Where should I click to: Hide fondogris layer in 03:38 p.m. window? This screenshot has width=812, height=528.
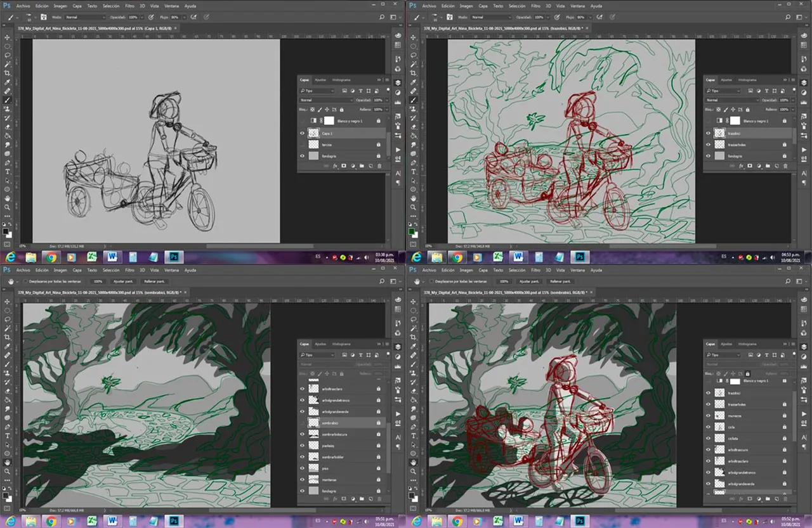tap(302, 156)
